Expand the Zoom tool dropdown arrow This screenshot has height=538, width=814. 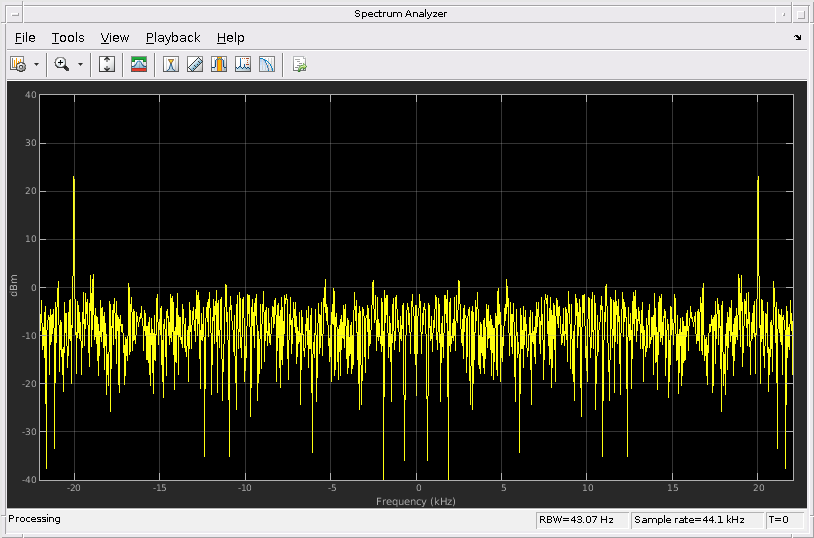(x=81, y=64)
